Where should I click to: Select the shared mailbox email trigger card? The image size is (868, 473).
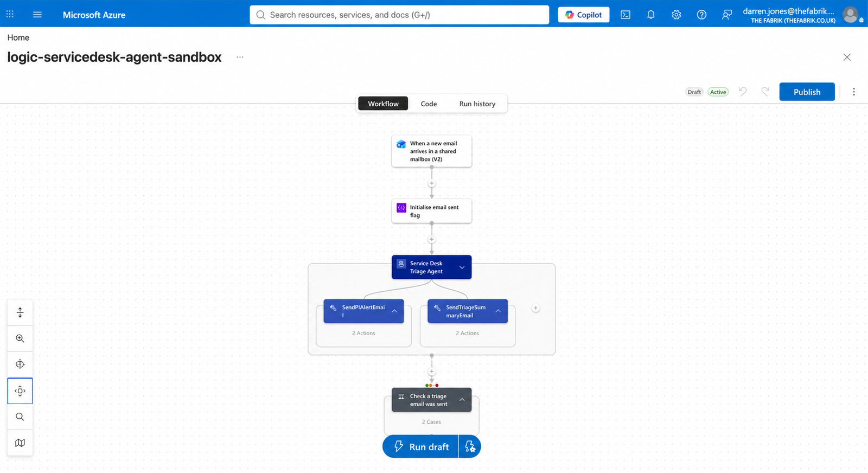tap(432, 151)
